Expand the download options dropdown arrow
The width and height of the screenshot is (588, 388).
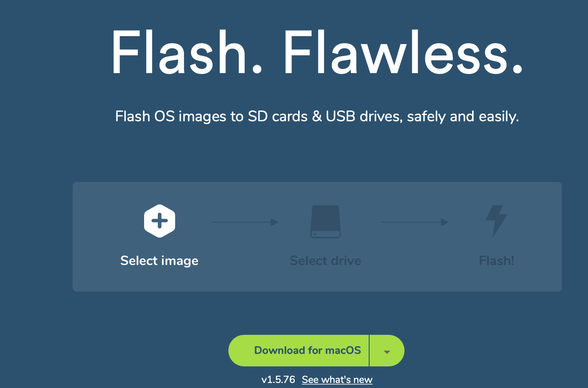point(387,351)
